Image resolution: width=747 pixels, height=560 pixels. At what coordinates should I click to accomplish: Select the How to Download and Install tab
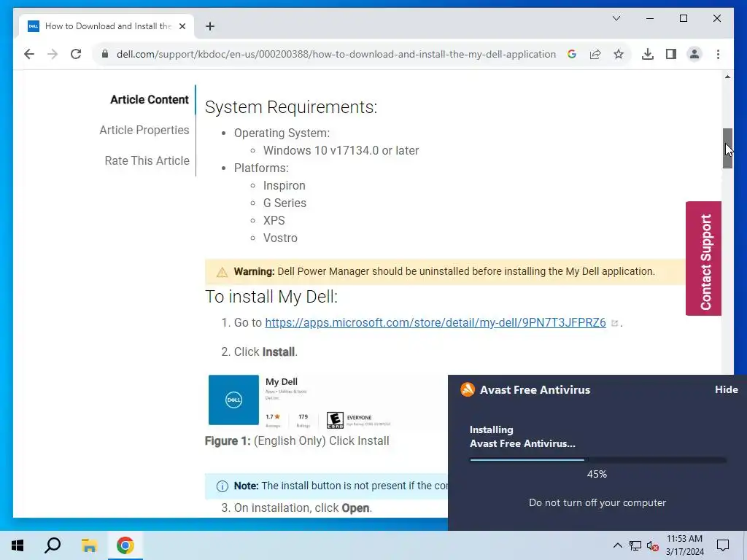[x=107, y=26]
